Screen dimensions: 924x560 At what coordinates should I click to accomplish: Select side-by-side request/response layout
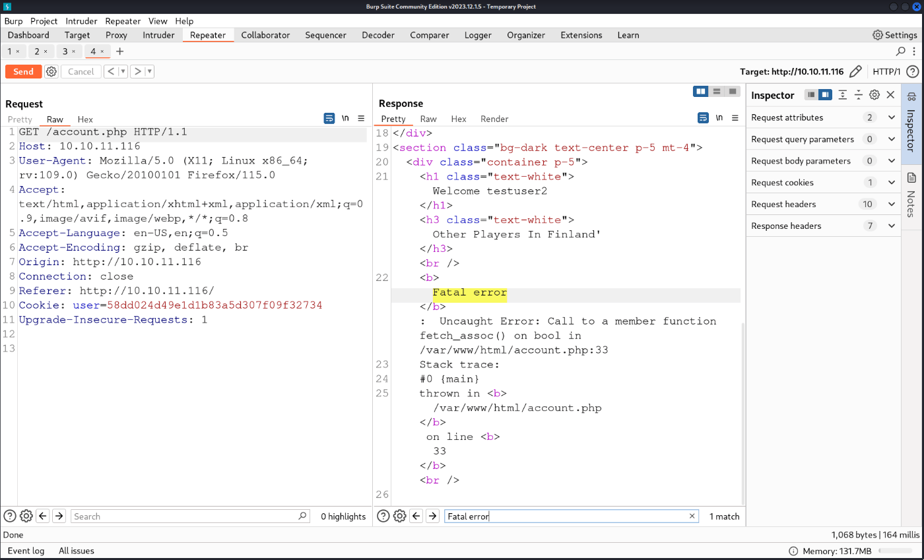(x=700, y=91)
